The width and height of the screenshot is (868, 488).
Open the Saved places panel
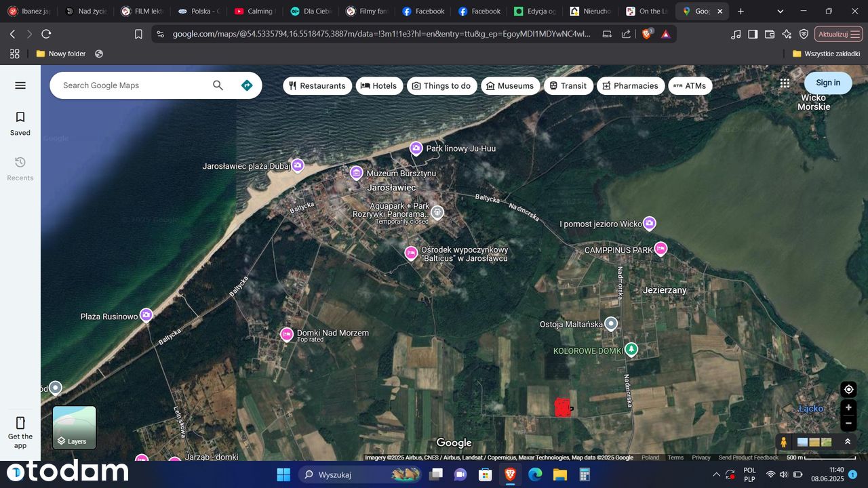20,123
